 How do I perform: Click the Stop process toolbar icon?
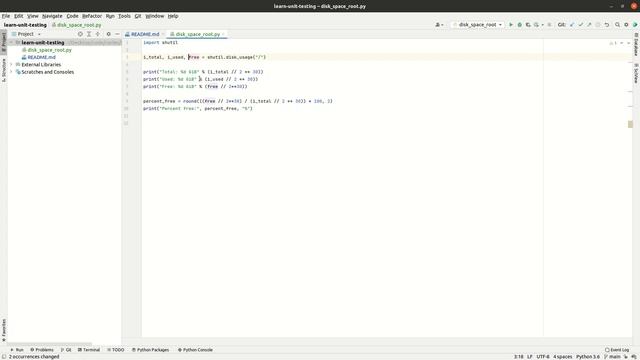click(549, 25)
